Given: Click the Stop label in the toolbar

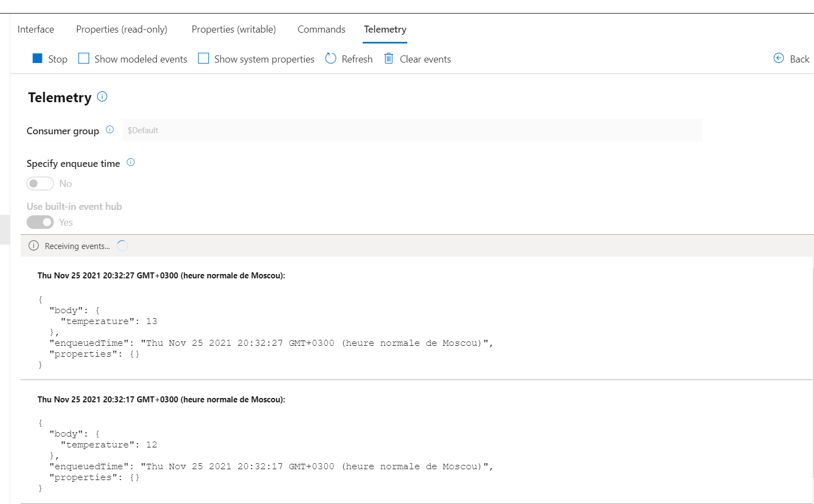Looking at the screenshot, I should point(58,59).
